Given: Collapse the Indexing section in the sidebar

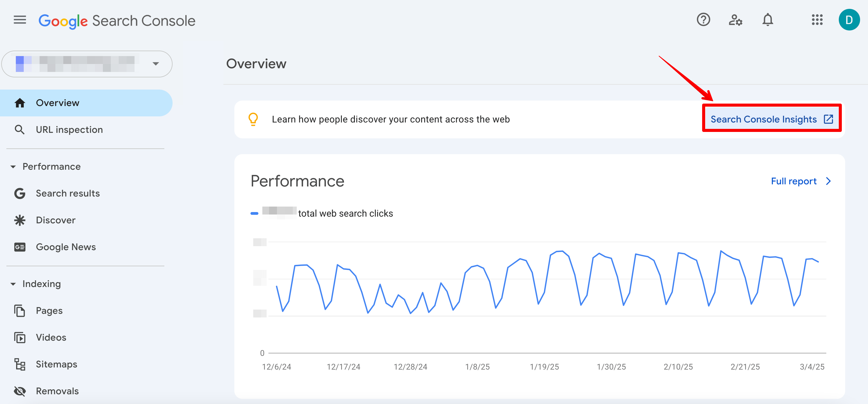Looking at the screenshot, I should 13,284.
